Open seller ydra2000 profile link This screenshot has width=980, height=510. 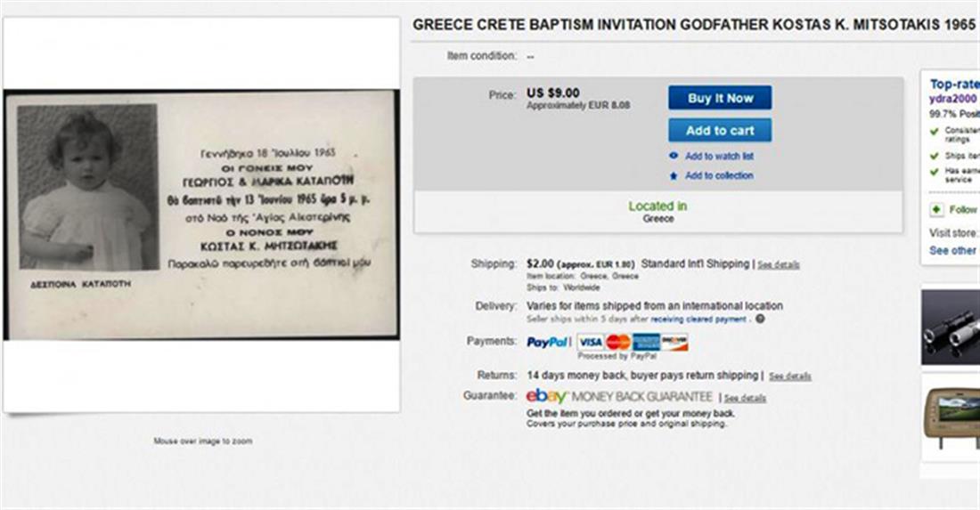(x=953, y=99)
